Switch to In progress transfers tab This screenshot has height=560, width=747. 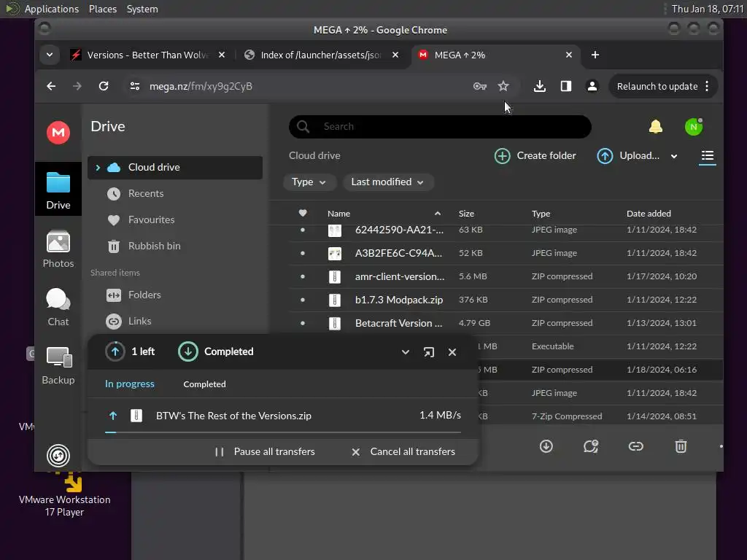click(x=130, y=384)
